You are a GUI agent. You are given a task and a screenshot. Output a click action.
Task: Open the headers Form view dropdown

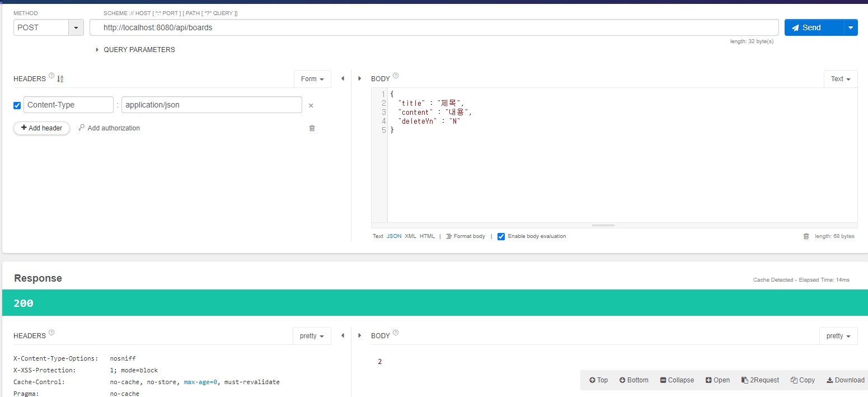pos(312,79)
